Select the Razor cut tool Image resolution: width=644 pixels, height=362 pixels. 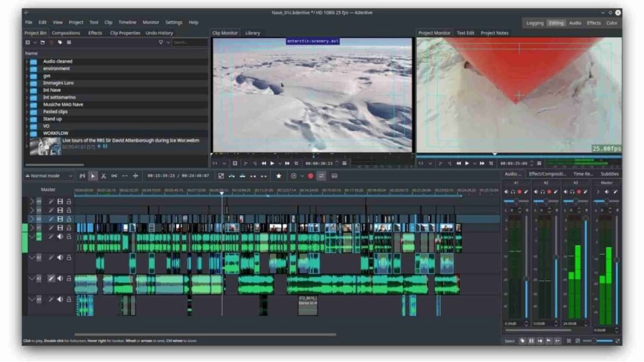tap(104, 176)
